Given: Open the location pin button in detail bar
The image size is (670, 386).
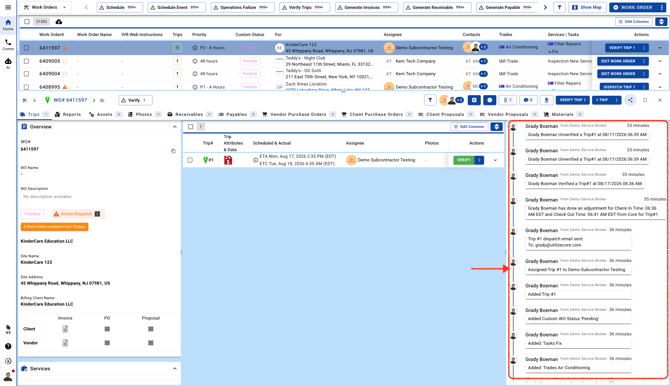Looking at the screenshot, I should (x=546, y=100).
